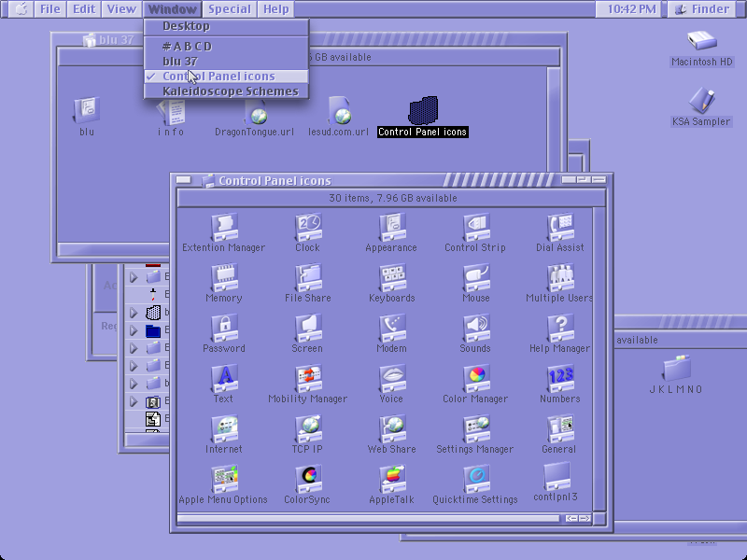Click the General control panel icon
This screenshot has width=747, height=560.
(560, 429)
